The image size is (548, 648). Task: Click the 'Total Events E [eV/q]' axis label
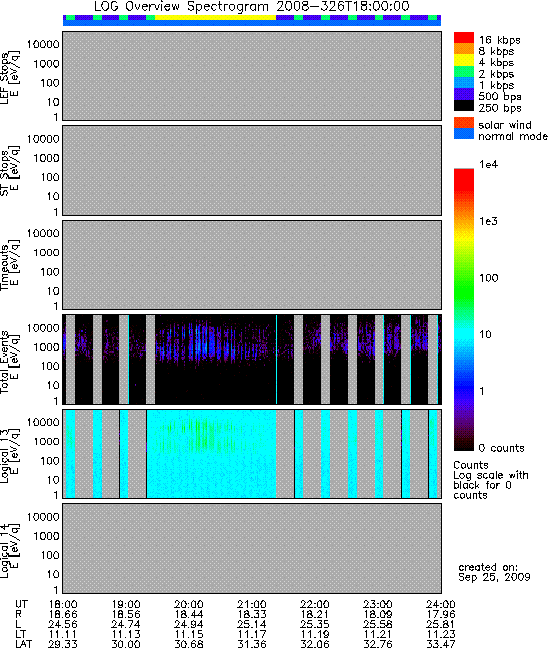tap(10, 360)
